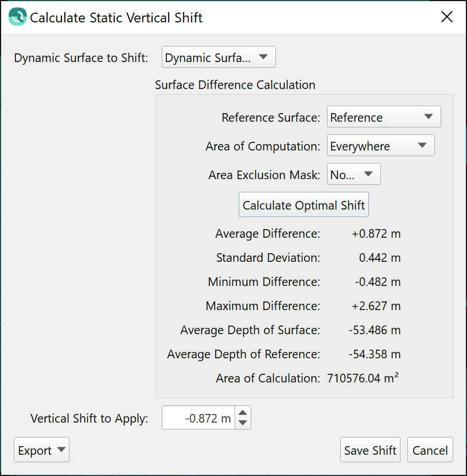The image size is (467, 476).
Task: Click the Area of Calculation value
Action: coord(363,378)
